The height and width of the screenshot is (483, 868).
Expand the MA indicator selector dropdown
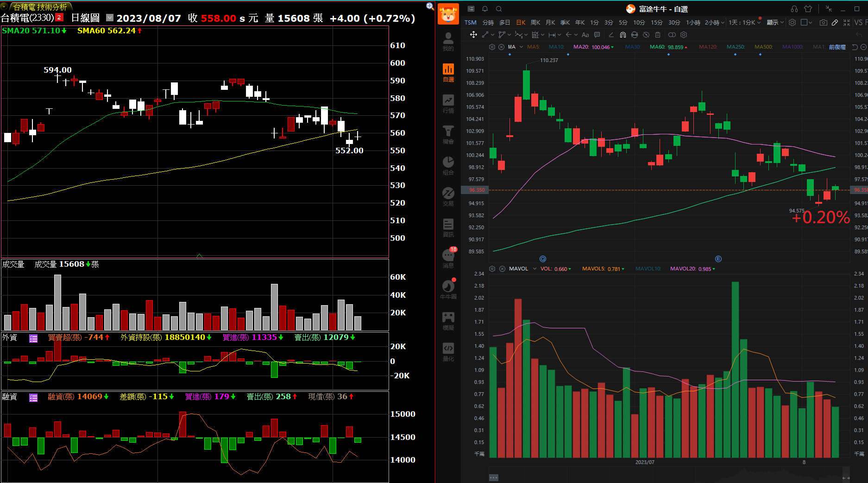521,47
